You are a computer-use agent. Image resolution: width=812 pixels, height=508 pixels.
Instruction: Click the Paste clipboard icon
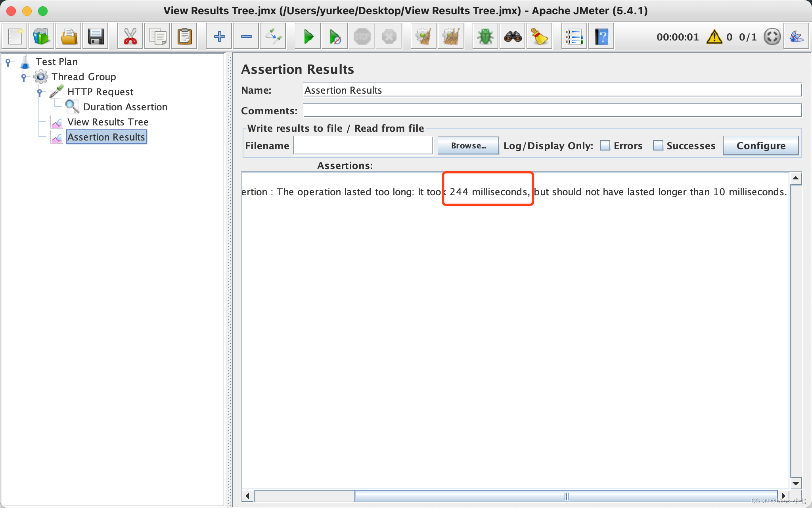(184, 37)
